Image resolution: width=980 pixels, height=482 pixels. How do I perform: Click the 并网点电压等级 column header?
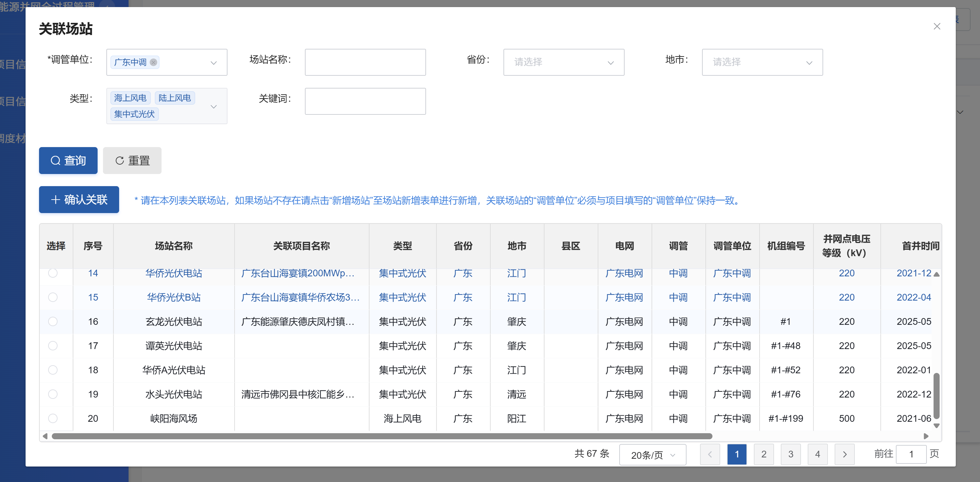pyautogui.click(x=847, y=246)
